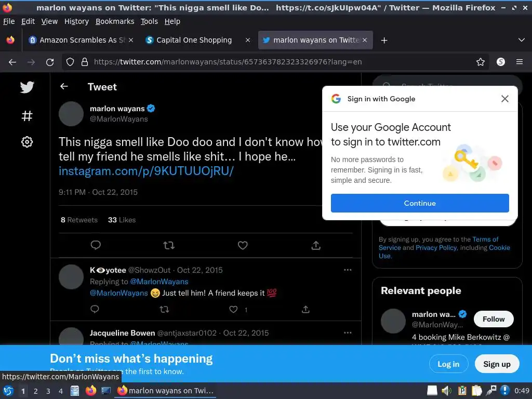Like the main tweet with heart icon

[x=243, y=245]
